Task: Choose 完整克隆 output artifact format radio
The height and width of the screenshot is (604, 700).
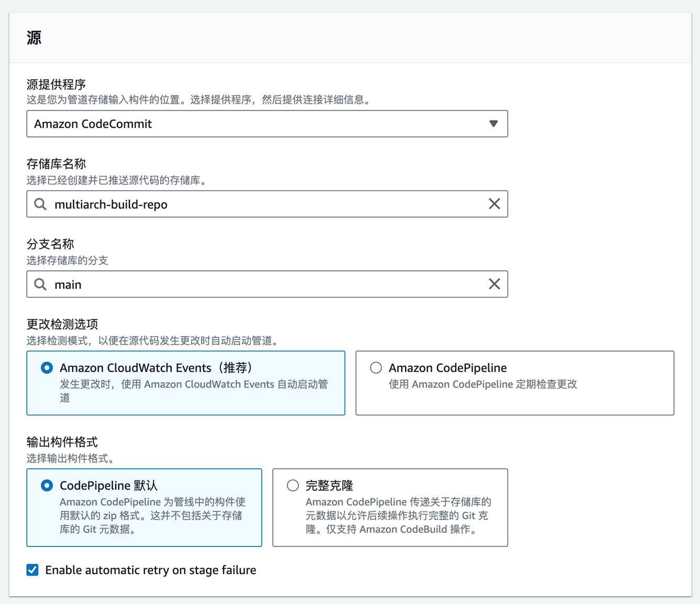Action: [293, 486]
